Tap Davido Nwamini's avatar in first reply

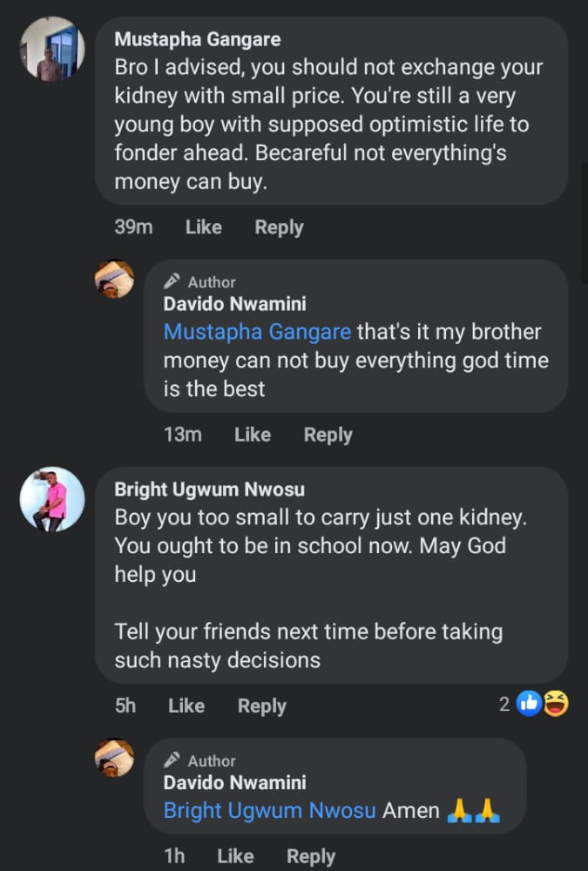[114, 280]
